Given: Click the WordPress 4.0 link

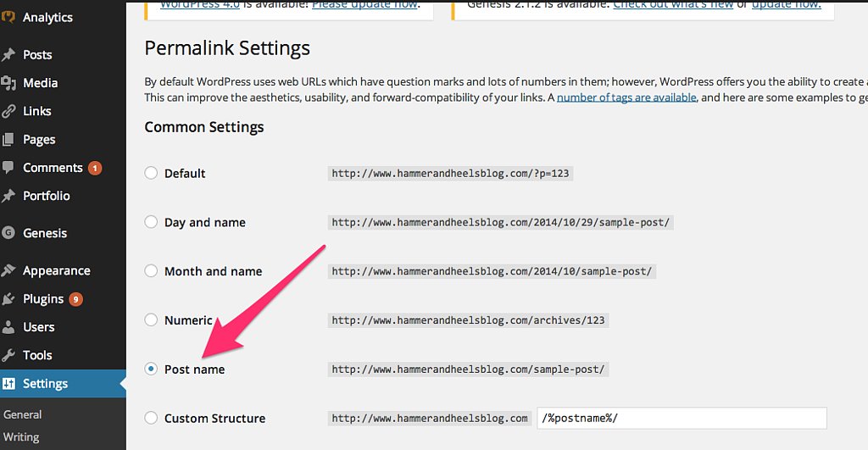Looking at the screenshot, I should tap(200, 5).
